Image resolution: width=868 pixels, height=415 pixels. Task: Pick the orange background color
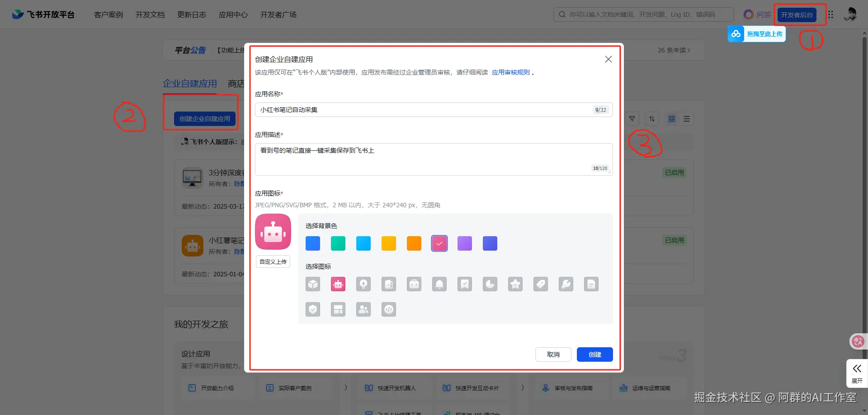[414, 243]
